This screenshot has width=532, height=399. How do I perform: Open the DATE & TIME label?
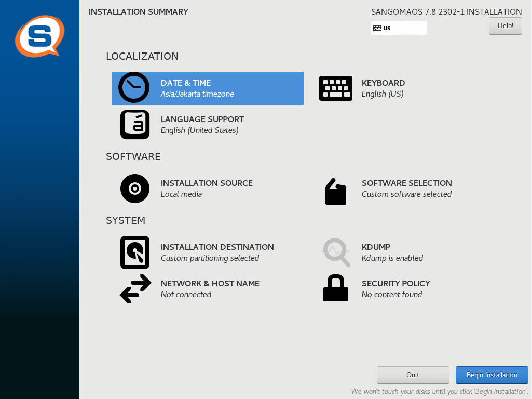[186, 83]
